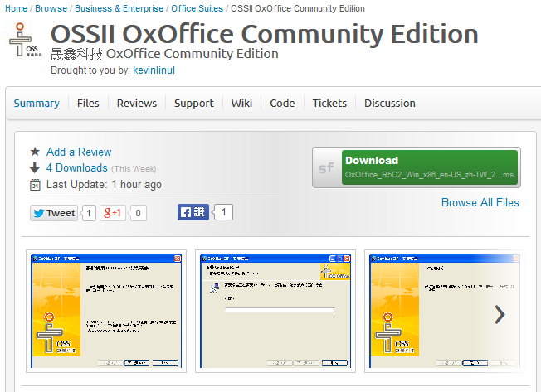Open the first installer welcome screenshot thumbnail

pos(106,312)
